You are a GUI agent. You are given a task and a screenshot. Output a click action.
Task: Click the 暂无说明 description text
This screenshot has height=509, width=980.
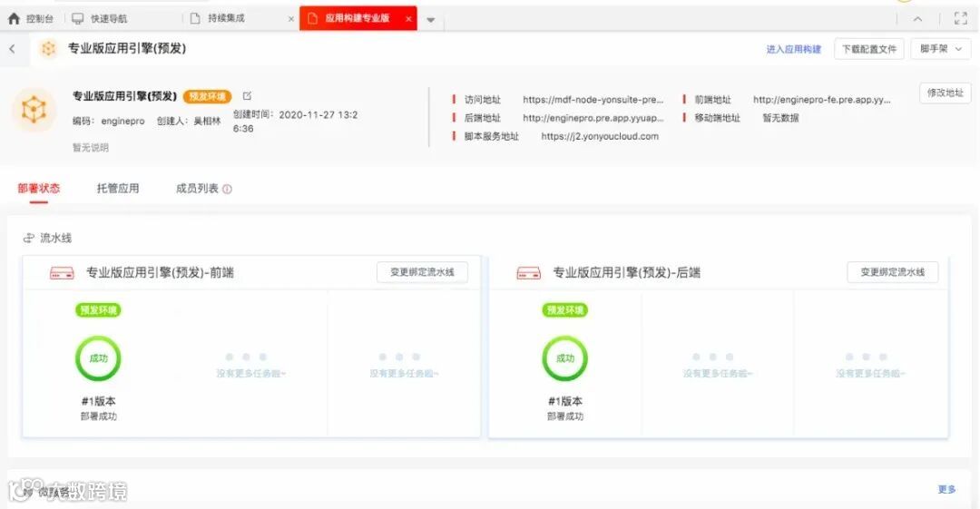pos(91,148)
